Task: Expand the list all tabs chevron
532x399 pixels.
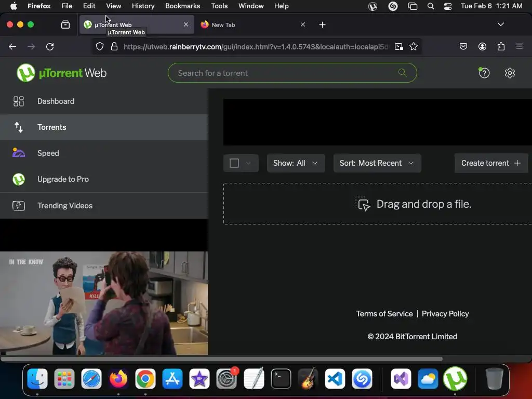Action: click(x=500, y=24)
